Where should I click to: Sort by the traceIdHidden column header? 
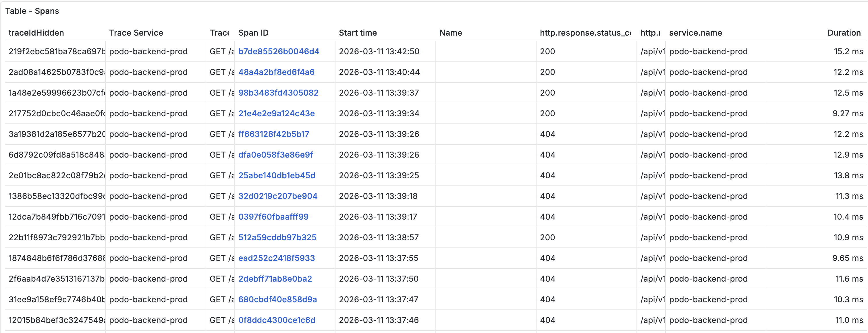36,33
